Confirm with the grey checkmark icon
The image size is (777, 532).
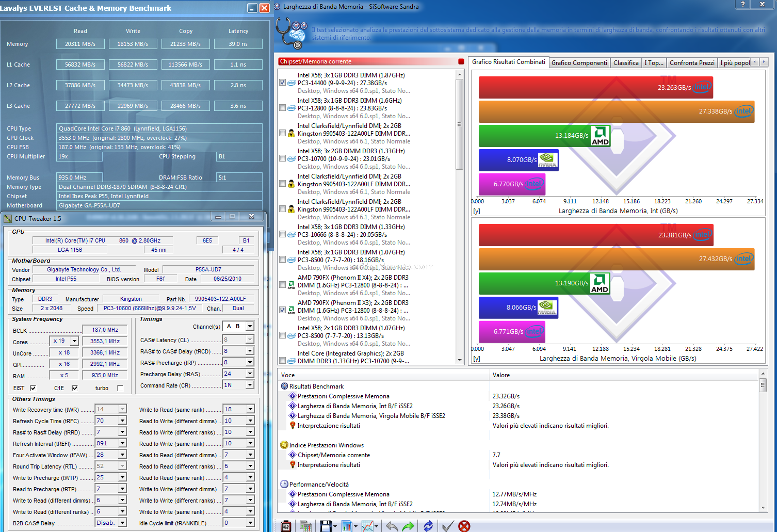point(448,526)
